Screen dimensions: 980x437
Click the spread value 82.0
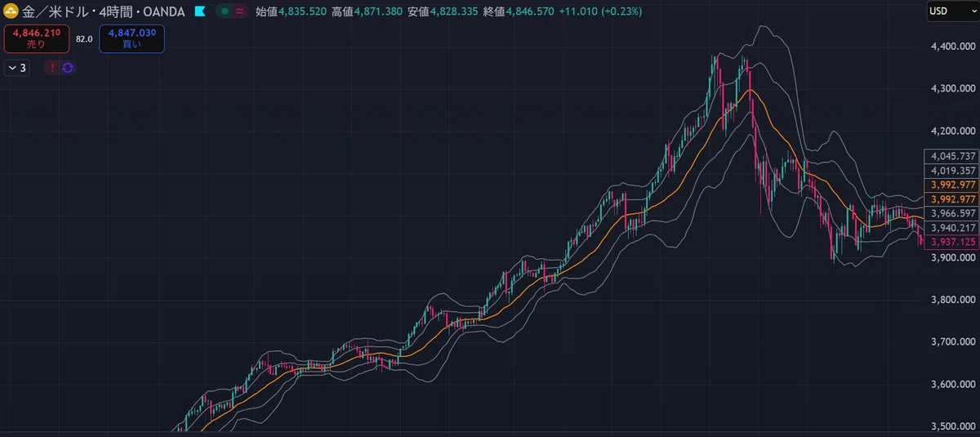84,39
